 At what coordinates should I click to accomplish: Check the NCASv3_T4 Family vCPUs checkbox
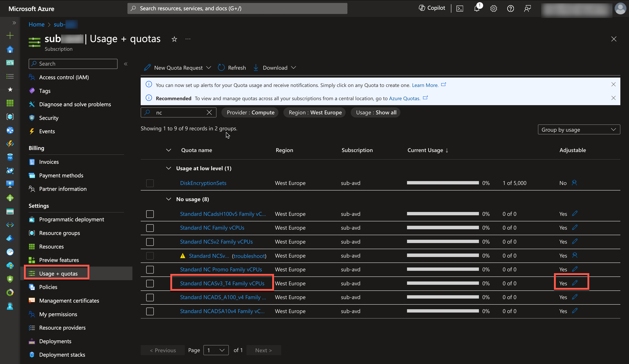(150, 283)
